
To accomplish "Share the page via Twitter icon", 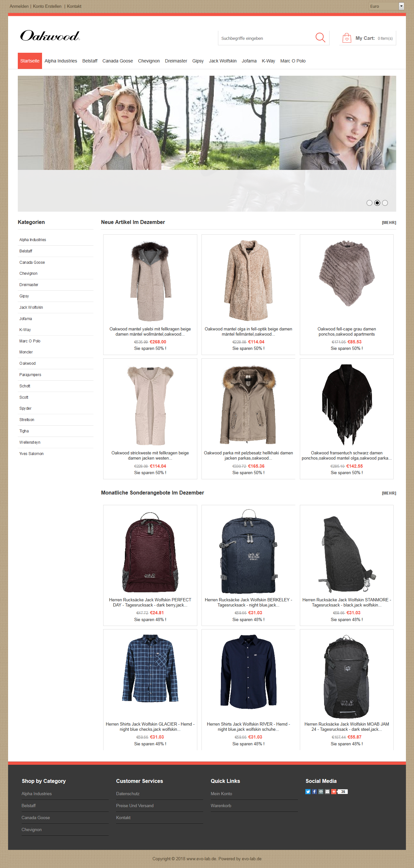I will (308, 792).
